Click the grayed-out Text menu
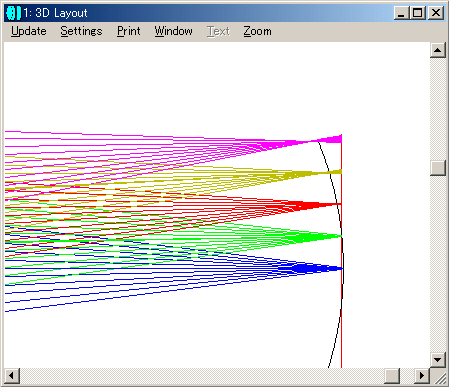The width and height of the screenshot is (449, 387). 218,31
